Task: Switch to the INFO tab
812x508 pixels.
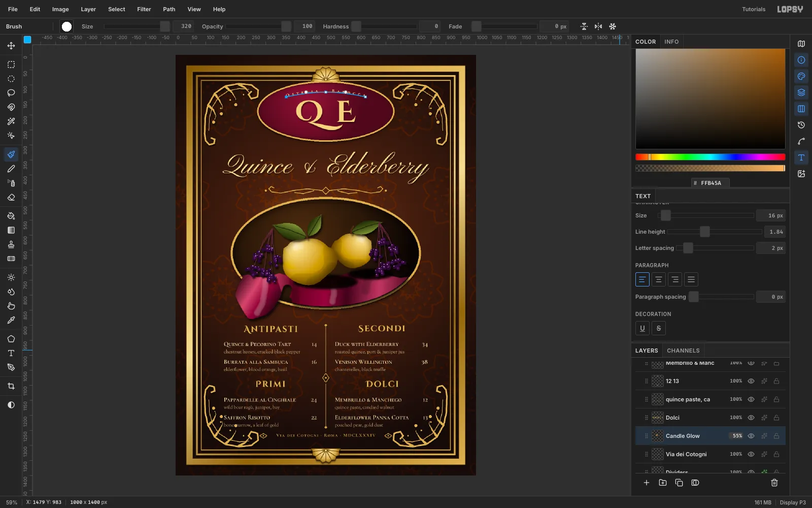Action: 671,42
